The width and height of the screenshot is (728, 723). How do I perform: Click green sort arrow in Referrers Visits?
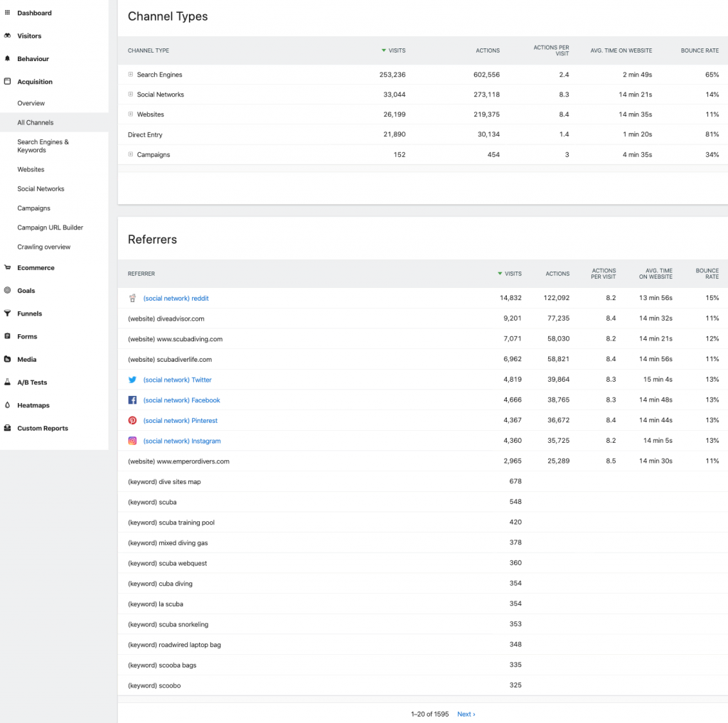tap(500, 274)
